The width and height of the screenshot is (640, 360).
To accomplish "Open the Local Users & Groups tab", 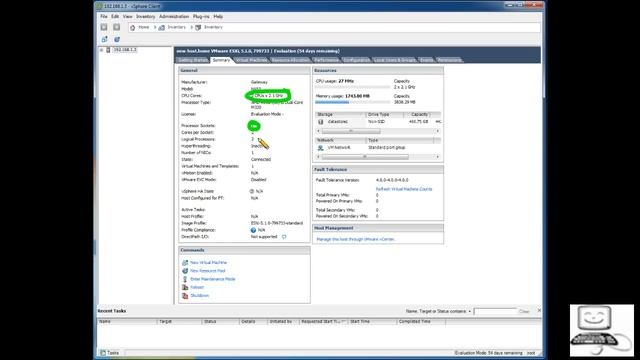I will [x=395, y=60].
